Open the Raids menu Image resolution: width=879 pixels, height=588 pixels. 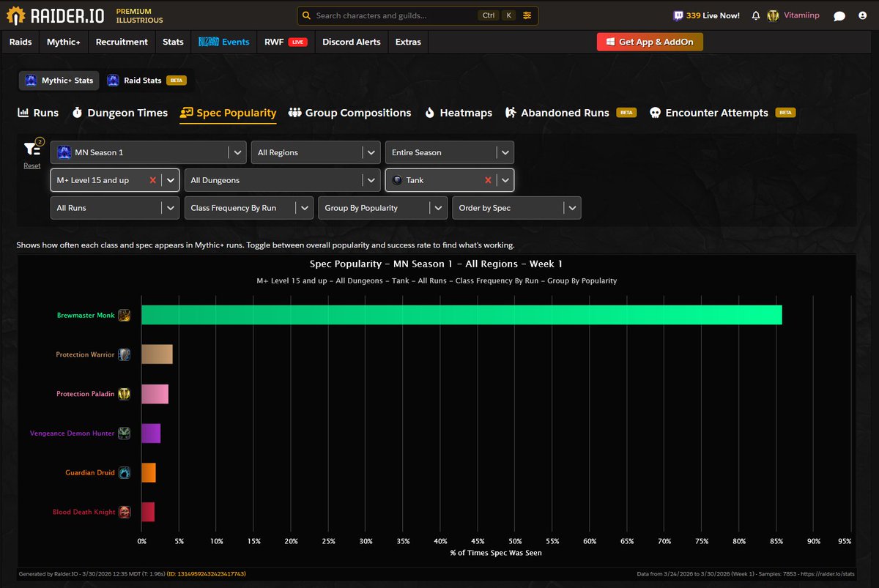tap(21, 42)
